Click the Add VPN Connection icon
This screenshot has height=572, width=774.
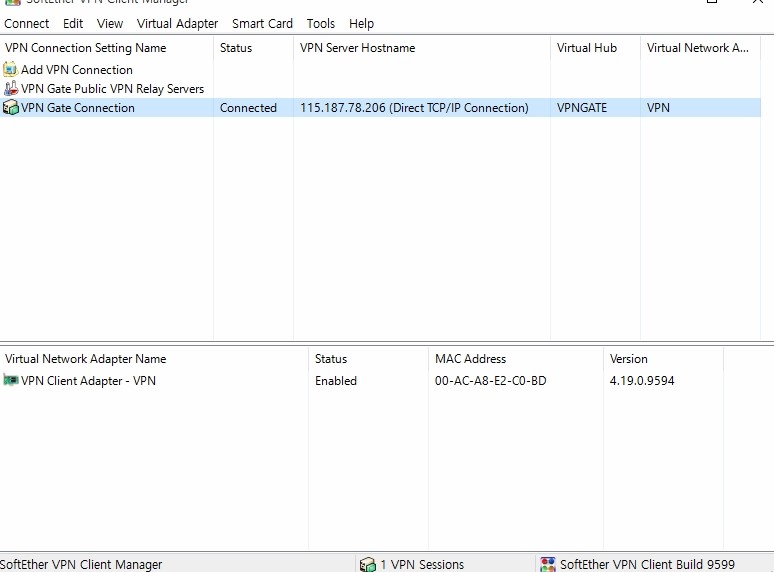(x=10, y=70)
